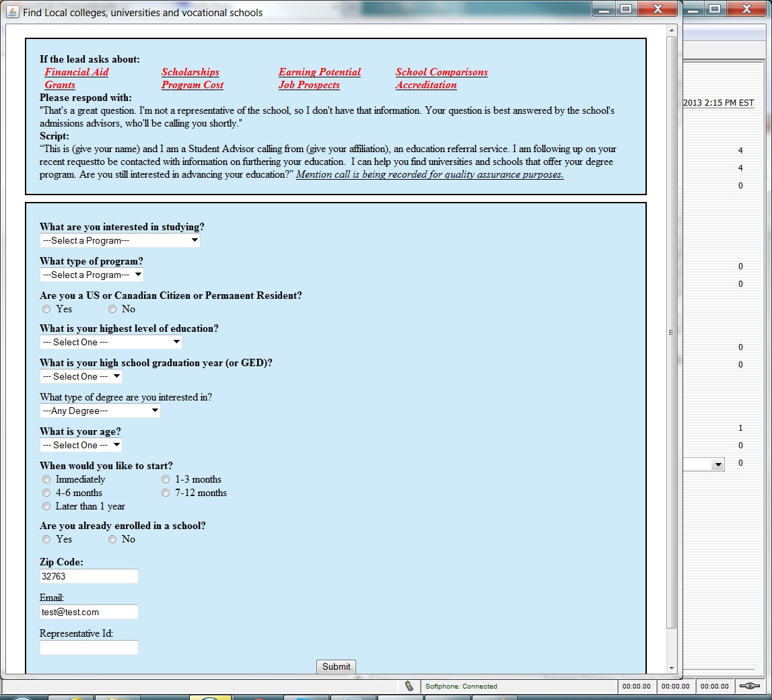Screen dimensions: 772x700
Task: Select the 7-12 months start option
Action: pyautogui.click(x=166, y=493)
